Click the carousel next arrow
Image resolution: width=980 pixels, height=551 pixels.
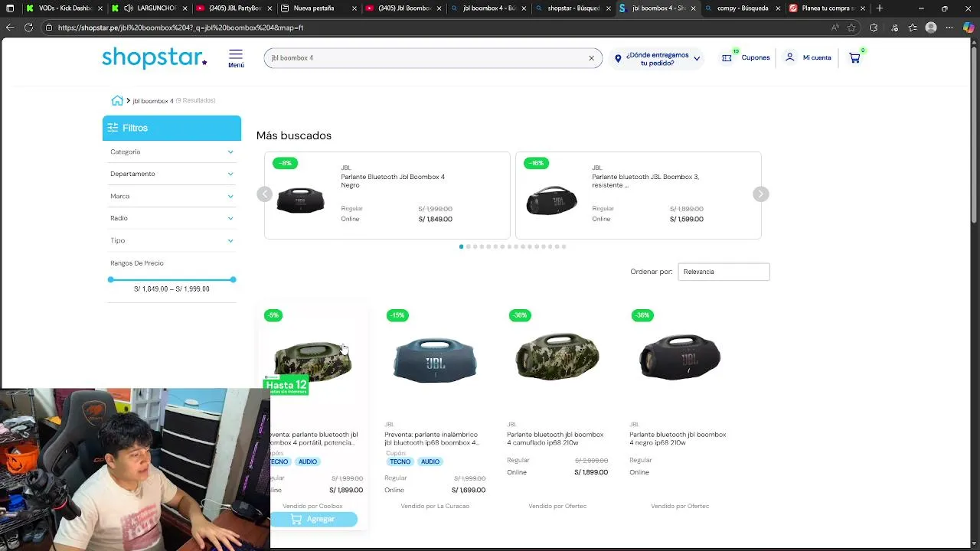pyautogui.click(x=760, y=194)
